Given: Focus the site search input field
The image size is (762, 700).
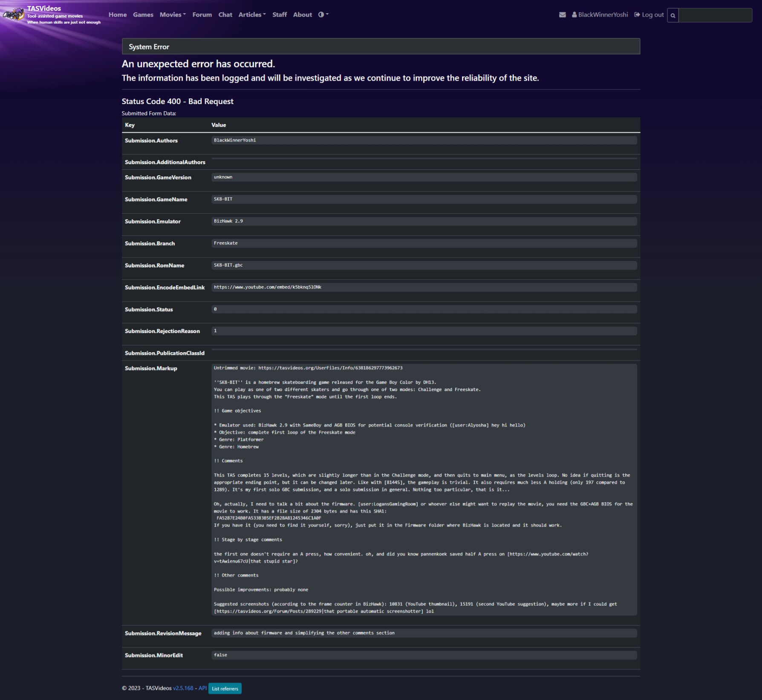Looking at the screenshot, I should (715, 15).
